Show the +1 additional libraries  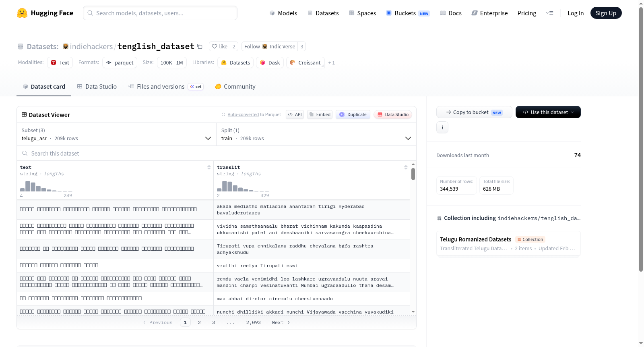tap(331, 62)
